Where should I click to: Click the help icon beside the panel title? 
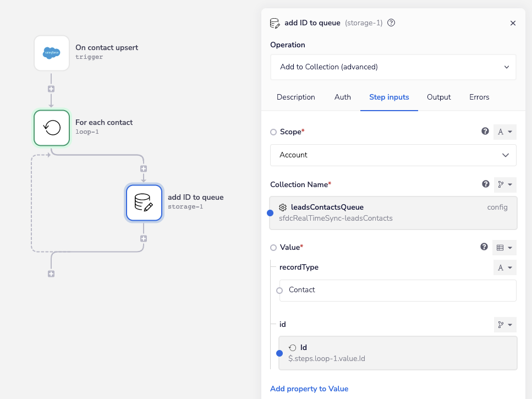coord(391,23)
